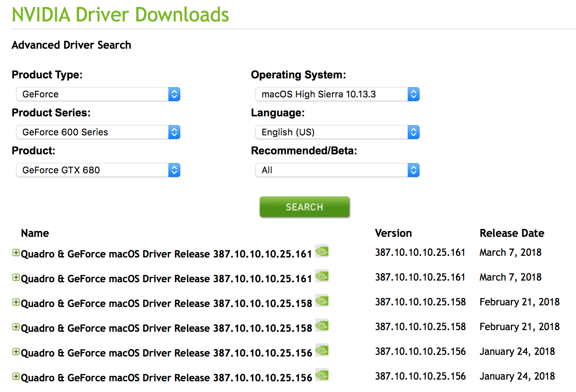Screen dimensions: 576x392
Task: Expand the first 387.10.10.10.25.161 driver row
Action: (16, 253)
